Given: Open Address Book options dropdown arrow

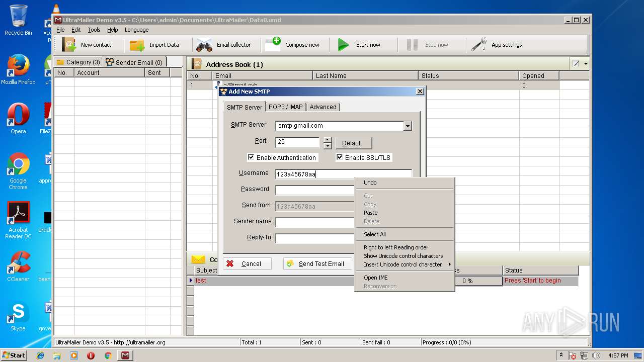Looking at the screenshot, I should click(x=586, y=64).
